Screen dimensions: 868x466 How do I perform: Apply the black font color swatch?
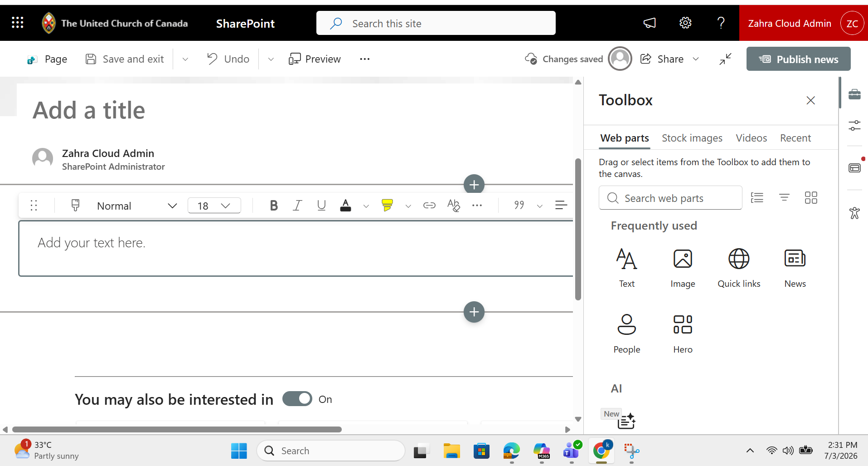(345, 206)
